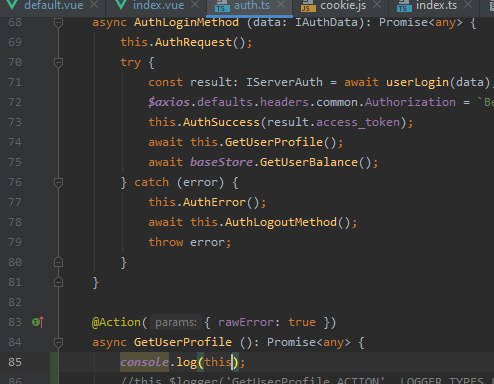Click the TS file icon on index.ts tab

tap(404, 6)
